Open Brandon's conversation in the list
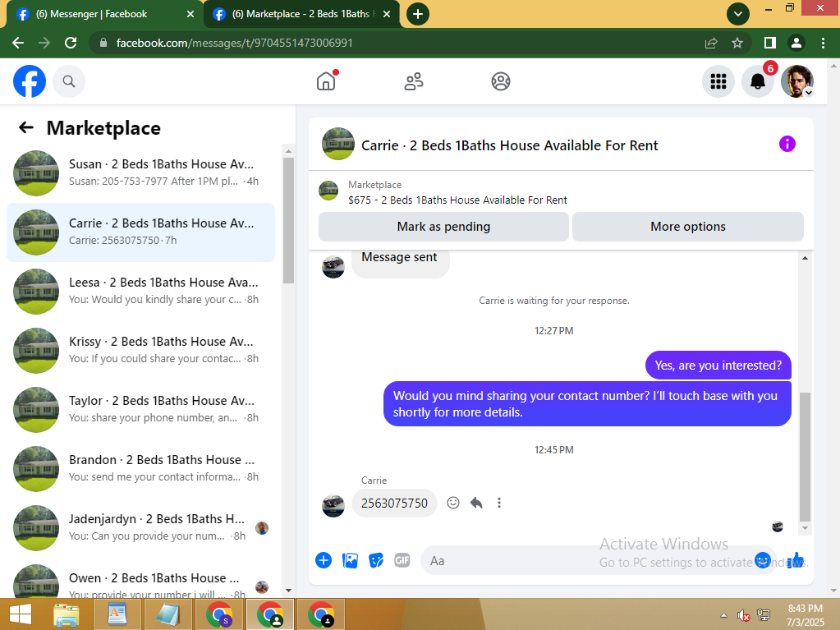 click(x=140, y=469)
